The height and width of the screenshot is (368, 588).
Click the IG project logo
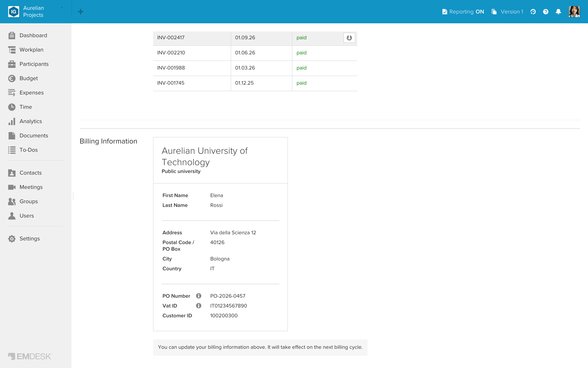pyautogui.click(x=14, y=12)
